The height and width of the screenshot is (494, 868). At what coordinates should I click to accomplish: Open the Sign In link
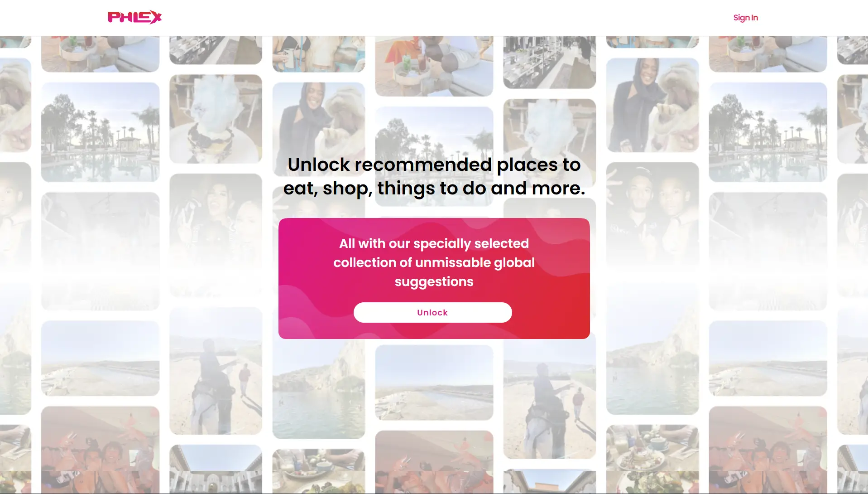click(x=745, y=18)
